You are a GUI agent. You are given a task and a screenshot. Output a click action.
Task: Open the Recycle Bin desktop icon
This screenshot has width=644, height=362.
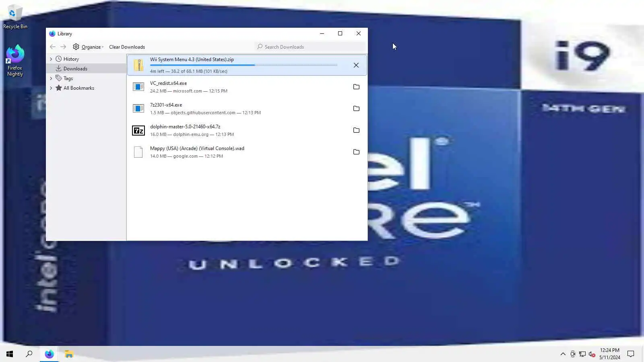(x=15, y=17)
